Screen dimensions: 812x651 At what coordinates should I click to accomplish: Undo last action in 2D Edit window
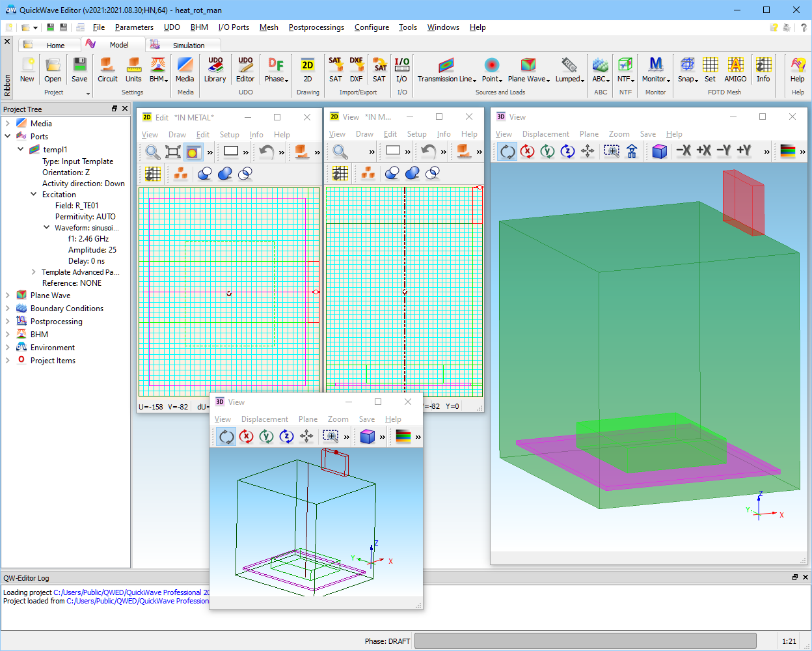[x=267, y=152]
